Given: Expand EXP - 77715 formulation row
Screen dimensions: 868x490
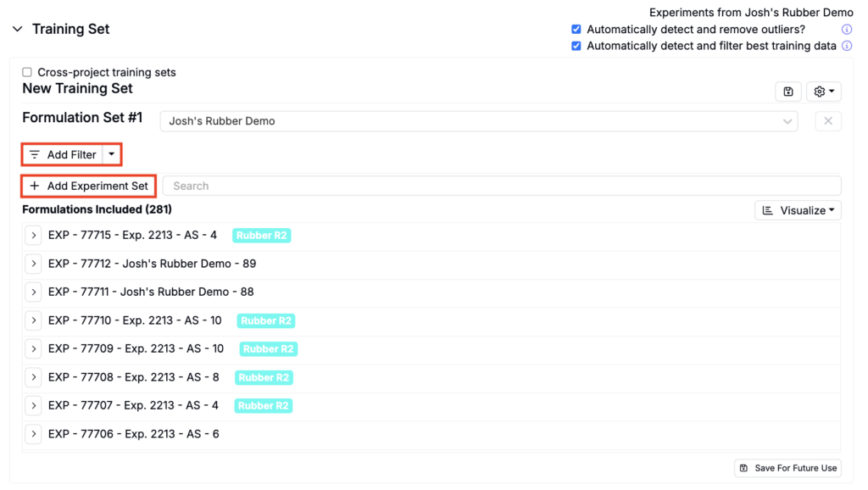Looking at the screenshot, I should (33, 236).
